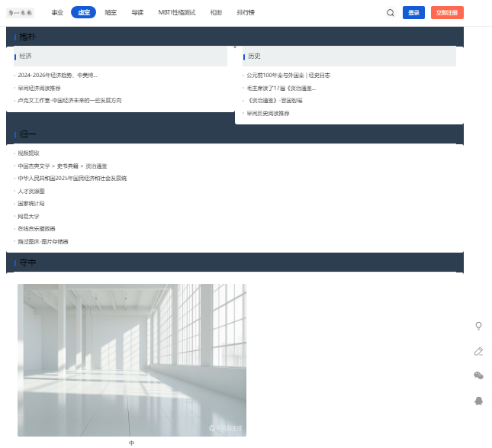Viewport: 492px width, 448px height.
Task: Open the search magnifier icon
Action: click(391, 12)
